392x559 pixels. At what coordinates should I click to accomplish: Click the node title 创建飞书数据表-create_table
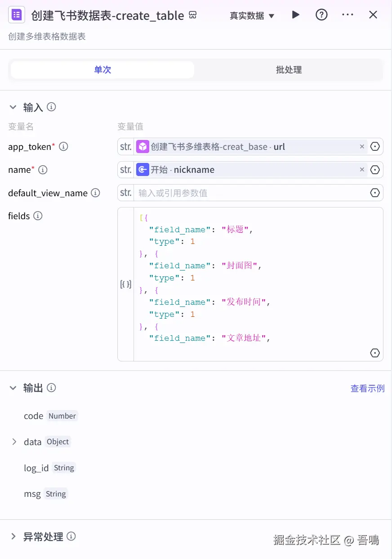(108, 16)
